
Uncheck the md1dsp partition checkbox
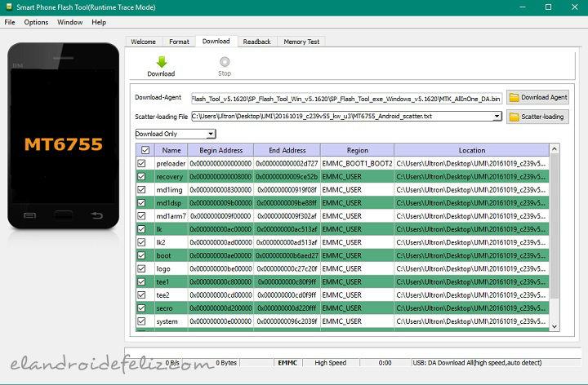141,202
